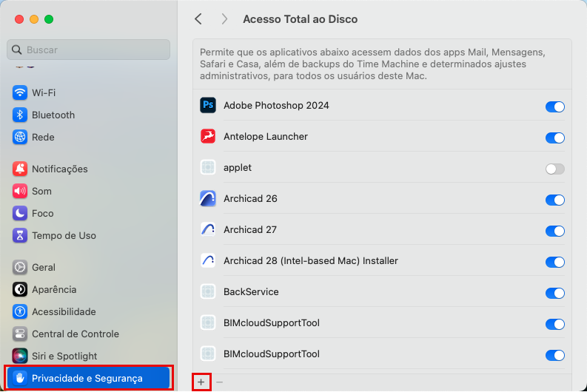Enable disk access for applet
587x392 pixels.
555,169
